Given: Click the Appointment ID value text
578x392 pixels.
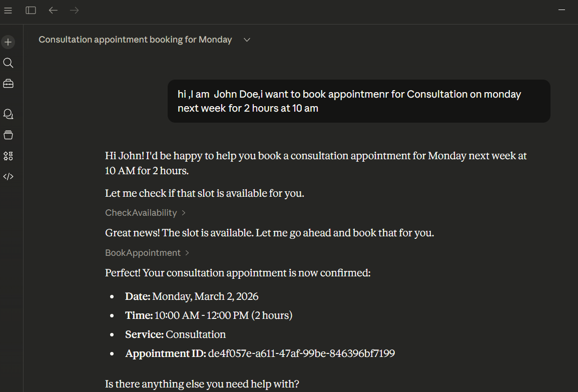Looking at the screenshot, I should (x=301, y=353).
